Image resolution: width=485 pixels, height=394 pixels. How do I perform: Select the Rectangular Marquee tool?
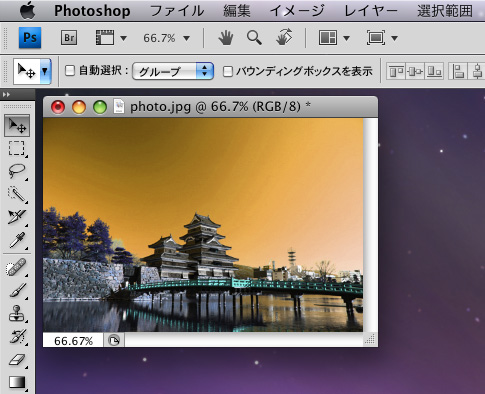[17, 148]
